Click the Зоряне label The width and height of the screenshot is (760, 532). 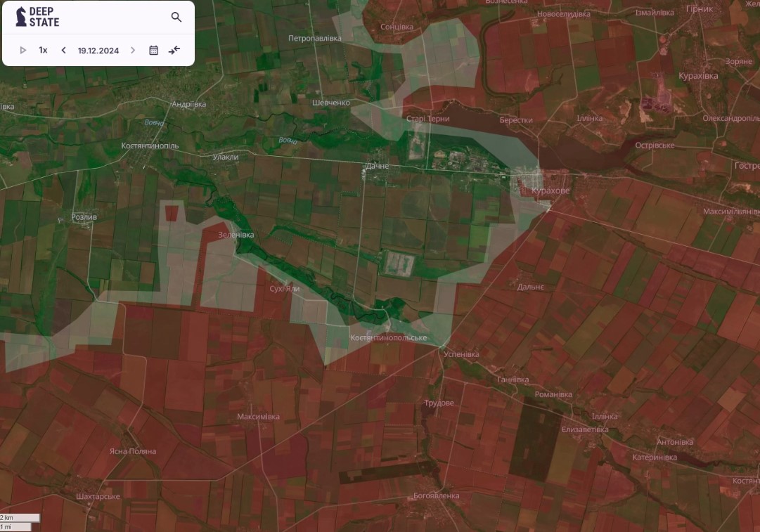coord(739,62)
